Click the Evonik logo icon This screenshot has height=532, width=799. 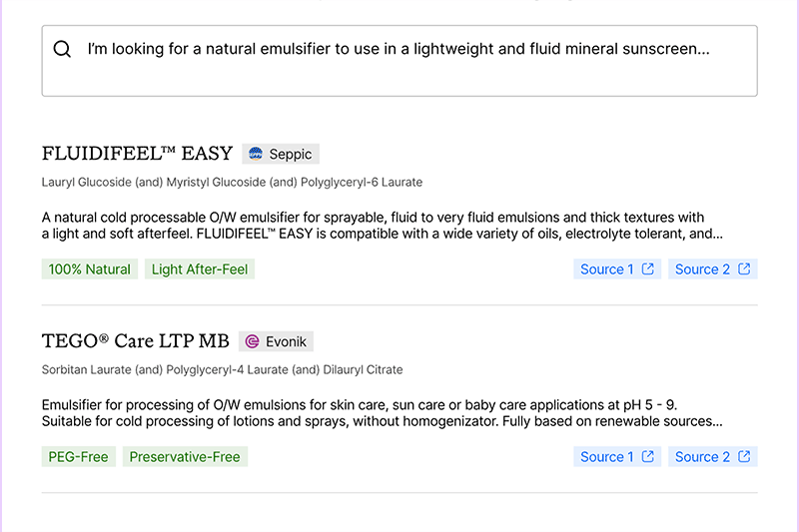(x=253, y=341)
